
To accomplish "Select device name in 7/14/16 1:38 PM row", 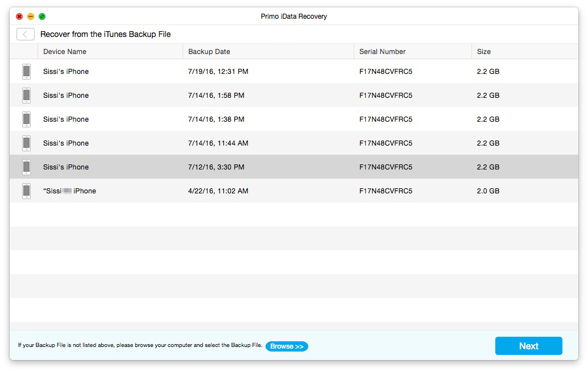I will [66, 119].
